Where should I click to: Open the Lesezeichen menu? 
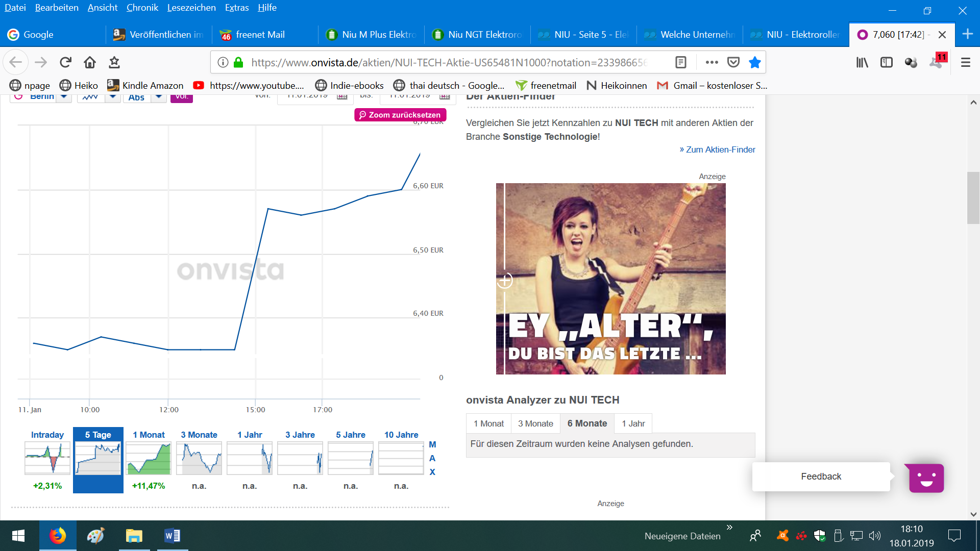tap(191, 8)
